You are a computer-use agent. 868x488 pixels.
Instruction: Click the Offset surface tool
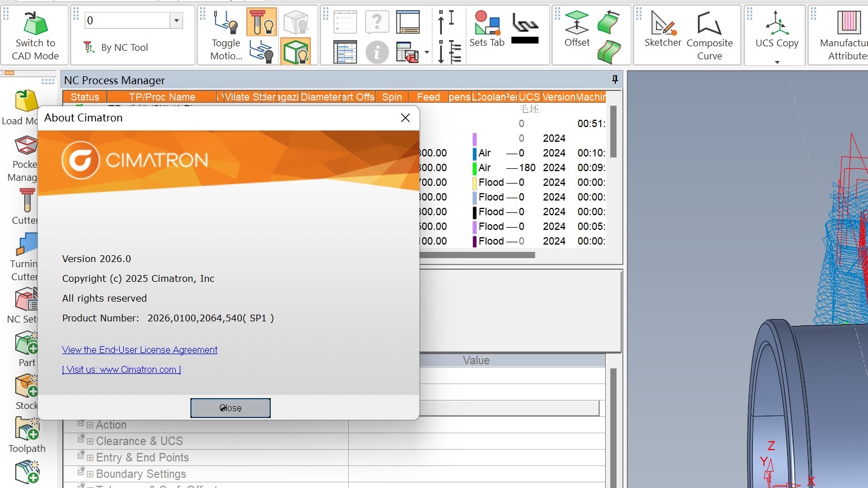click(x=576, y=29)
